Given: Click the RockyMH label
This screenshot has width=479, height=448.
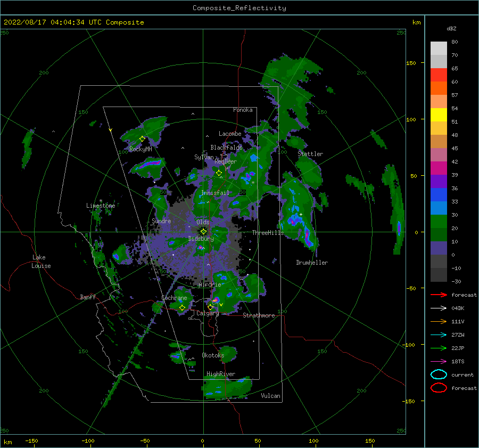Looking at the screenshot, I should 141,149.
